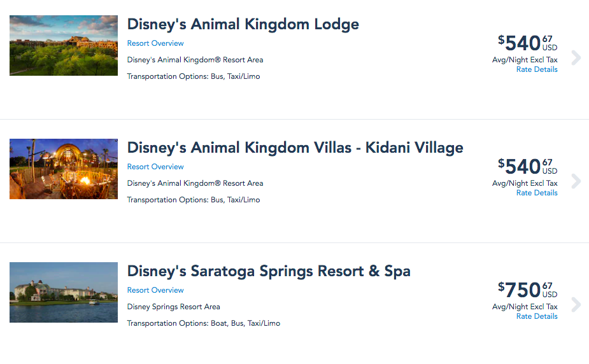The width and height of the screenshot is (589, 364).
Task: Click the $540.67 price for Animal Kingdom Lodge
Action: (x=527, y=43)
